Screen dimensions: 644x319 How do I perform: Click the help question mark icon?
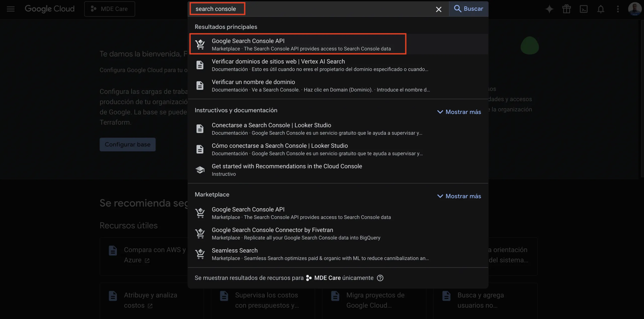click(380, 278)
